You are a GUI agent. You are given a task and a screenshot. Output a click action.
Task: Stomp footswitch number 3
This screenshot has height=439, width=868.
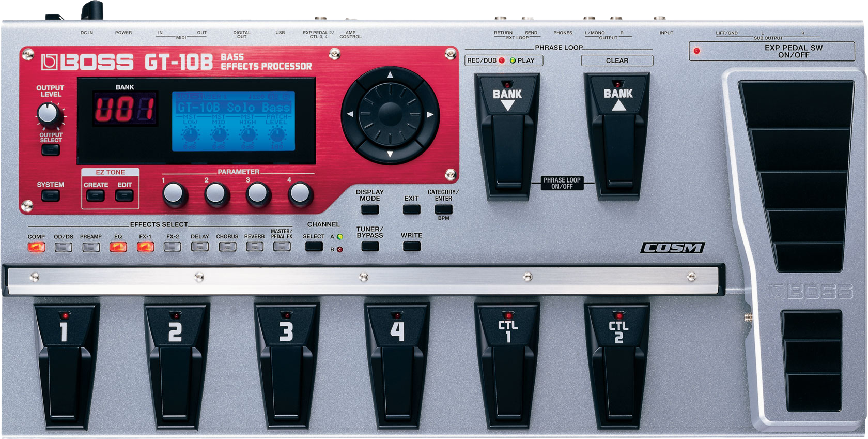(286, 366)
